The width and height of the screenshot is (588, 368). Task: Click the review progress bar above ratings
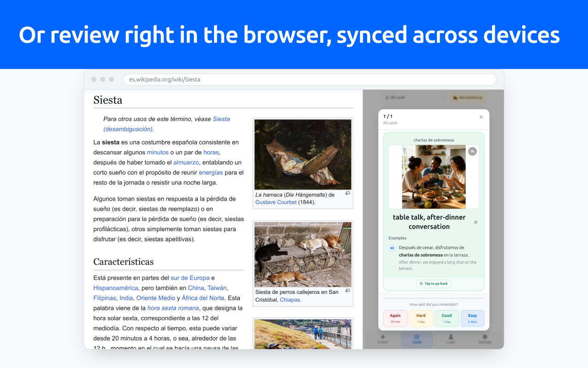tap(434, 298)
